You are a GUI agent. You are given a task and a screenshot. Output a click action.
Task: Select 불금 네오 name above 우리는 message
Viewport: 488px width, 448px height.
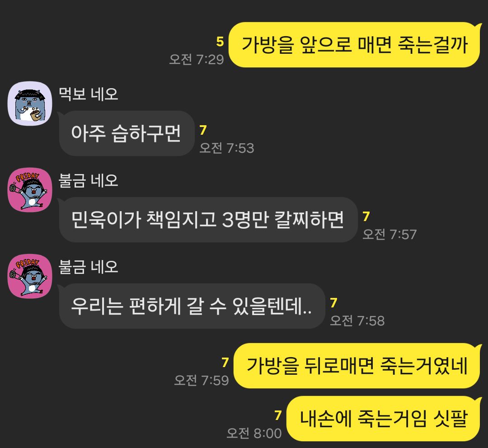pos(89,267)
